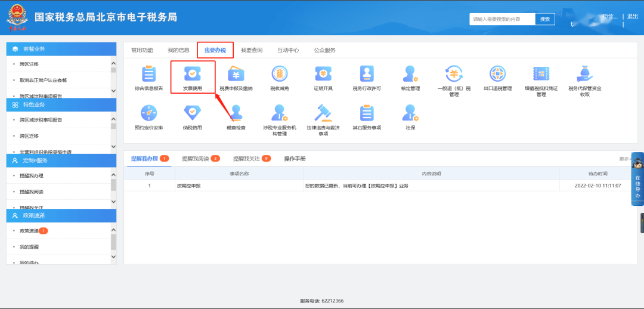Switch to the 我要查询 tab

[x=251, y=50]
